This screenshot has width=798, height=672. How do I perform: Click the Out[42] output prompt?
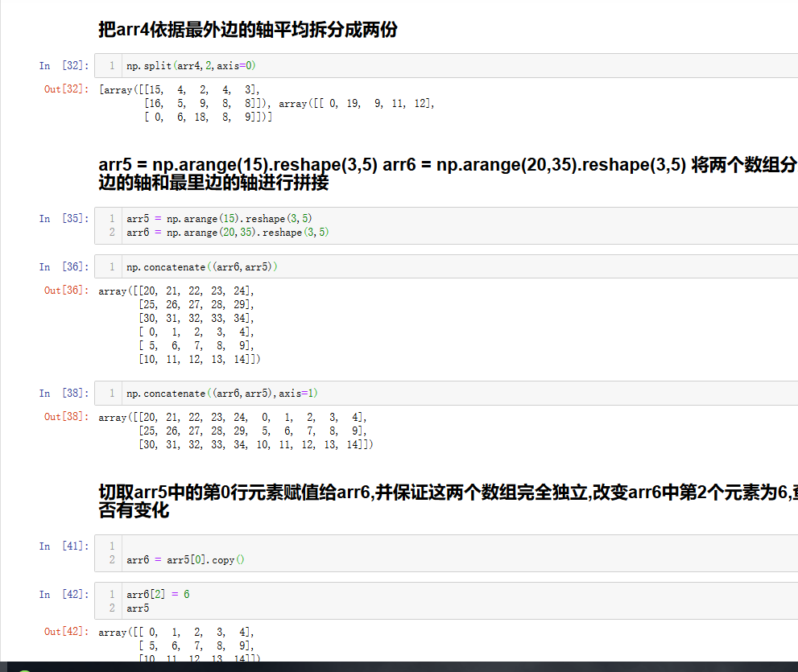click(x=66, y=631)
